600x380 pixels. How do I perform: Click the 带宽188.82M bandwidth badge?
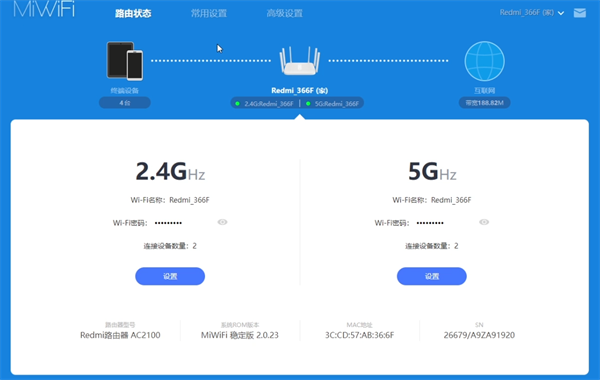(484, 103)
